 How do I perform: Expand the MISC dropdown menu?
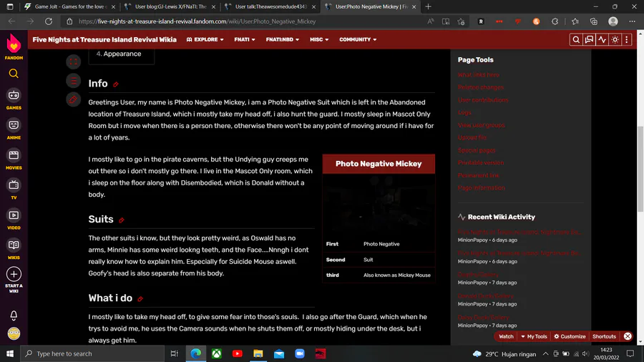319,40
